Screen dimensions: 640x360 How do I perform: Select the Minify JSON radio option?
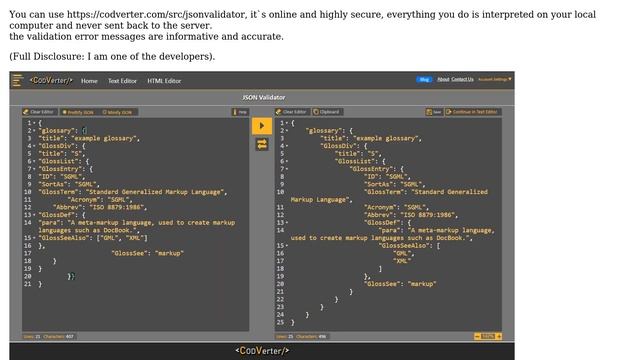[117, 112]
